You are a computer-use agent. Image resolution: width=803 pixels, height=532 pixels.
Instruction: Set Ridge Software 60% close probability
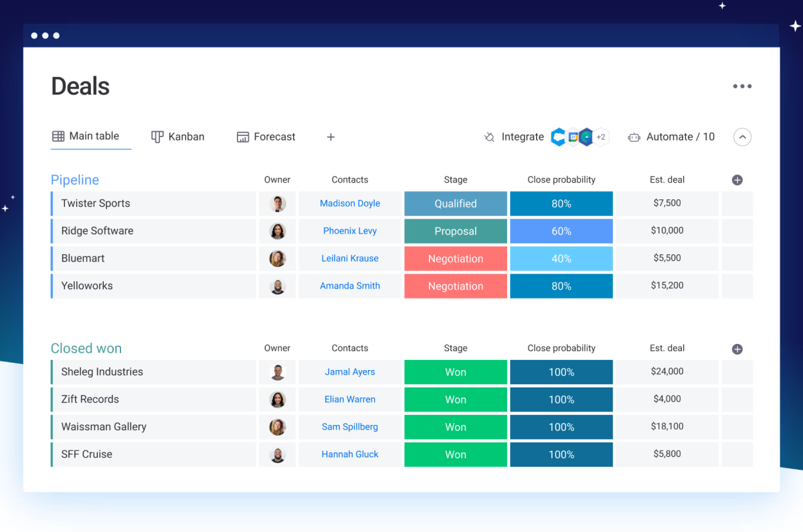pos(561,232)
